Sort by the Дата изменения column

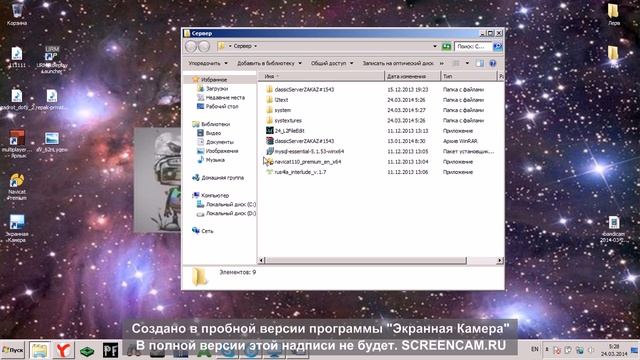click(413, 76)
